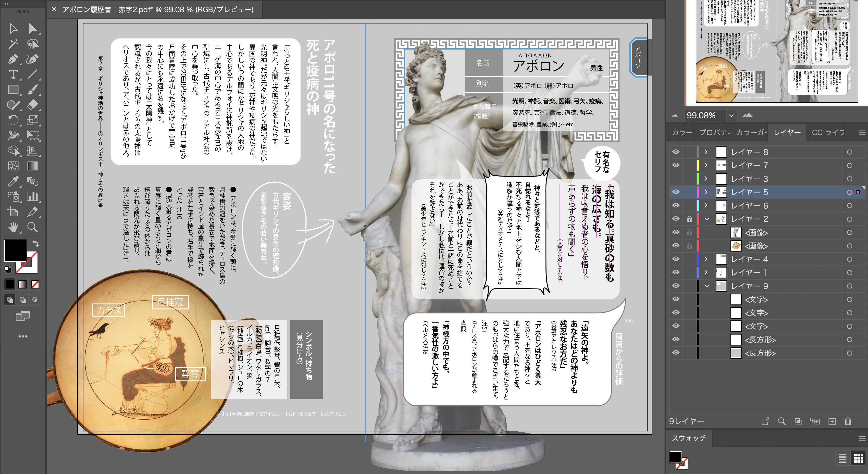Viewport: 868px width, 474px height.
Task: Show hidden レイヤー 3 visibility box
Action: (676, 179)
